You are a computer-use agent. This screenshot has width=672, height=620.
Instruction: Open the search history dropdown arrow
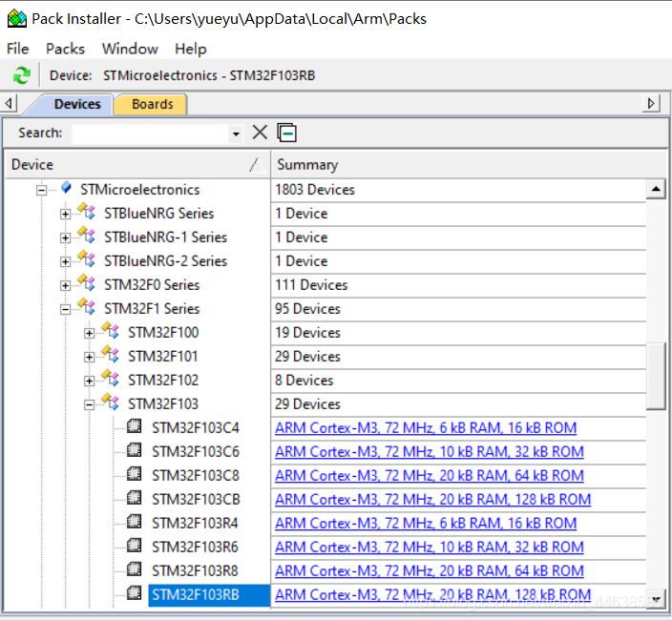point(236,134)
